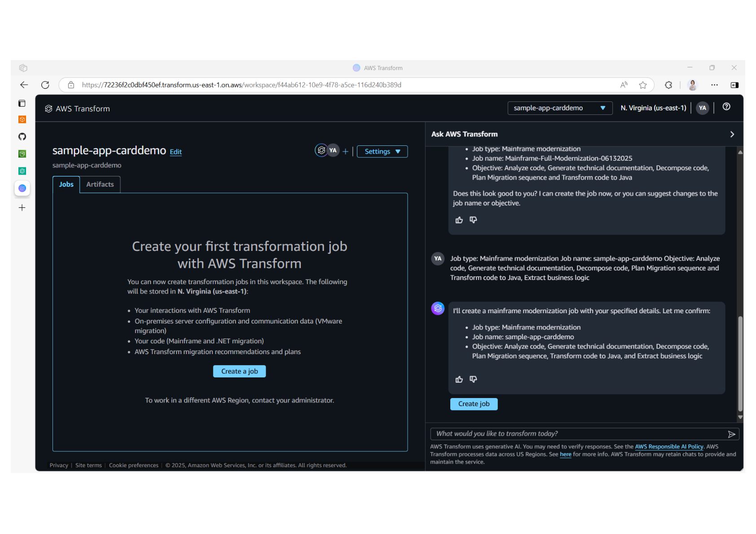The width and height of the screenshot is (756, 534).
Task: Open the Privacy footer link
Action: coord(59,465)
